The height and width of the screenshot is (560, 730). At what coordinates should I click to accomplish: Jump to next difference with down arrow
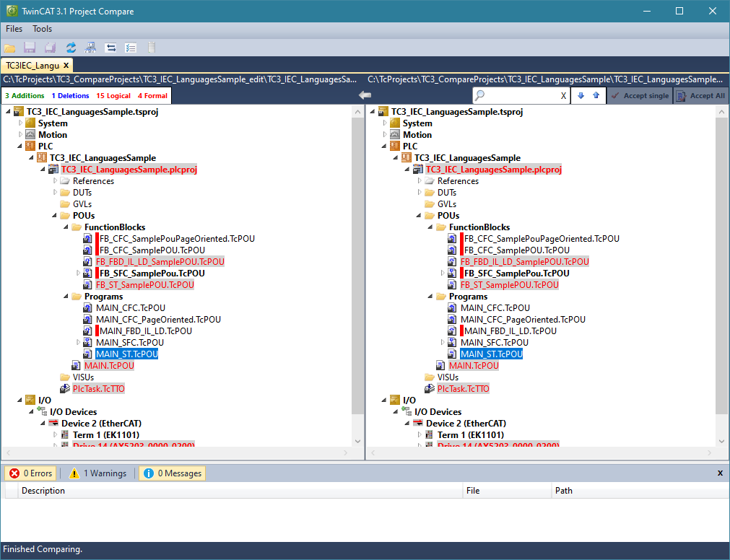point(581,95)
